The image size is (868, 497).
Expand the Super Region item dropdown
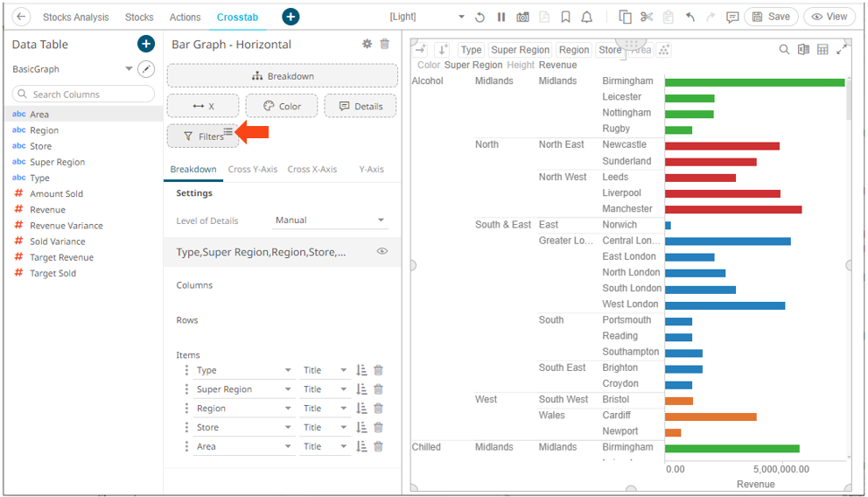click(288, 389)
